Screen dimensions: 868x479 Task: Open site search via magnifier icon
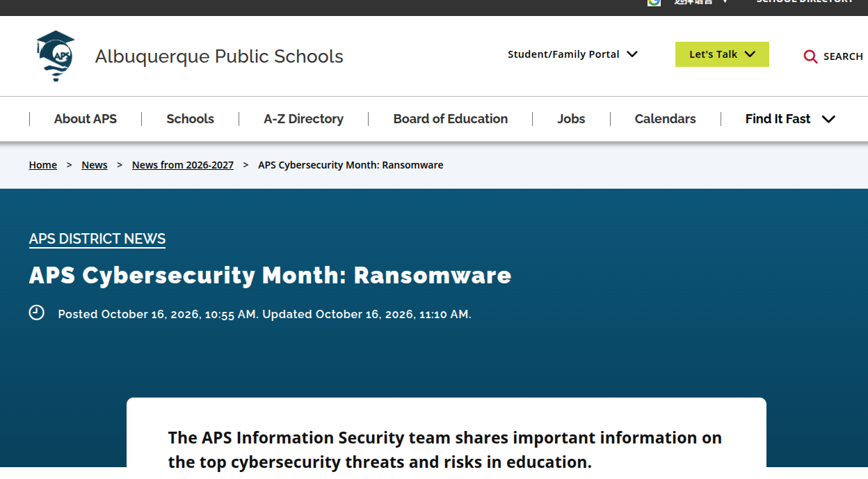[810, 56]
